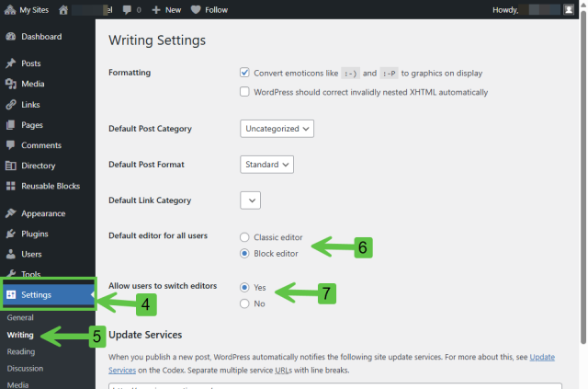This screenshot has height=389, width=588.
Task: Click the Howdy account greeting
Action: [505, 10]
